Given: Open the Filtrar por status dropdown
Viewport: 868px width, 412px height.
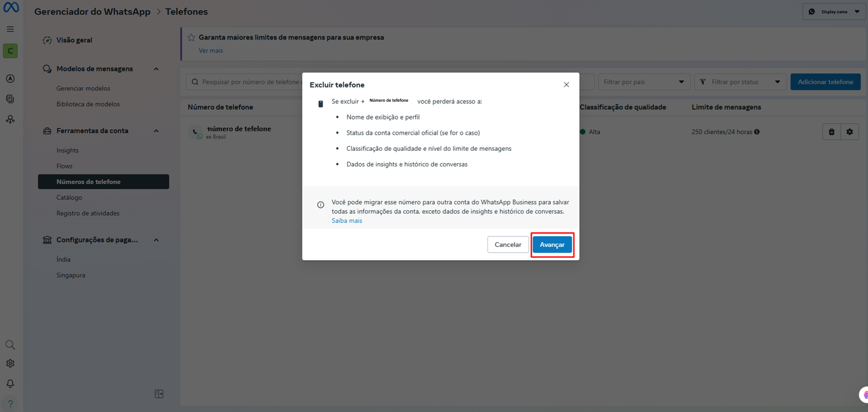Looking at the screenshot, I should (740, 82).
